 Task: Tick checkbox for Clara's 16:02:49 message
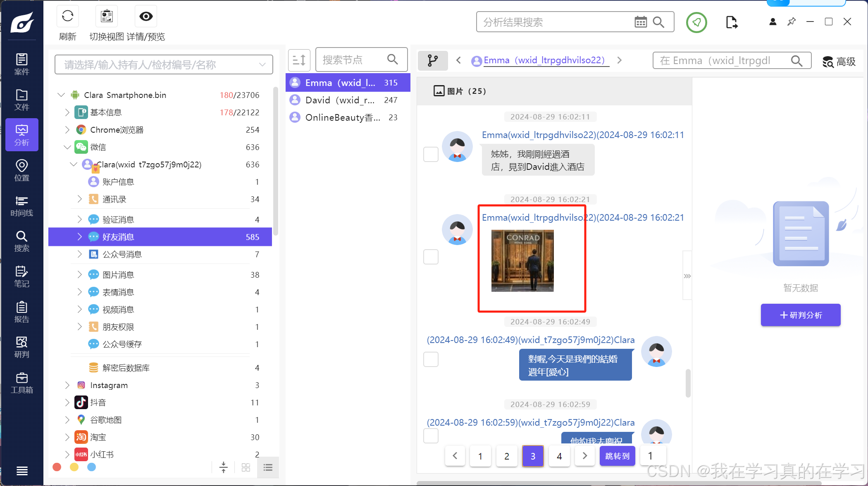click(x=431, y=359)
